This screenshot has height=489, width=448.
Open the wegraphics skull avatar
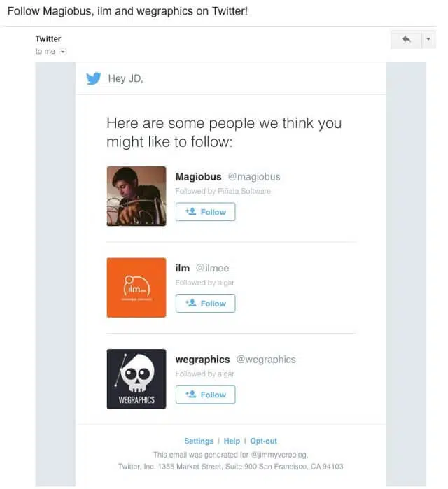click(x=136, y=379)
